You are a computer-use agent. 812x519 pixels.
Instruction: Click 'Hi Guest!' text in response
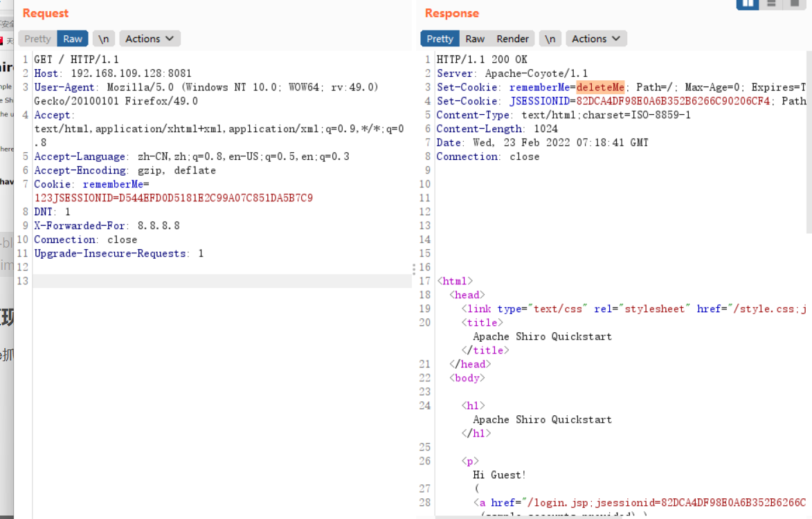click(x=499, y=475)
